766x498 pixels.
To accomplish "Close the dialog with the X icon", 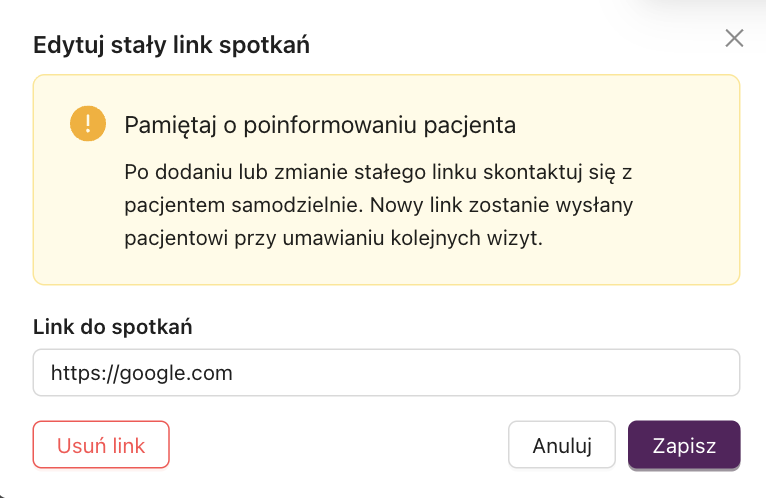I will coord(734,38).
